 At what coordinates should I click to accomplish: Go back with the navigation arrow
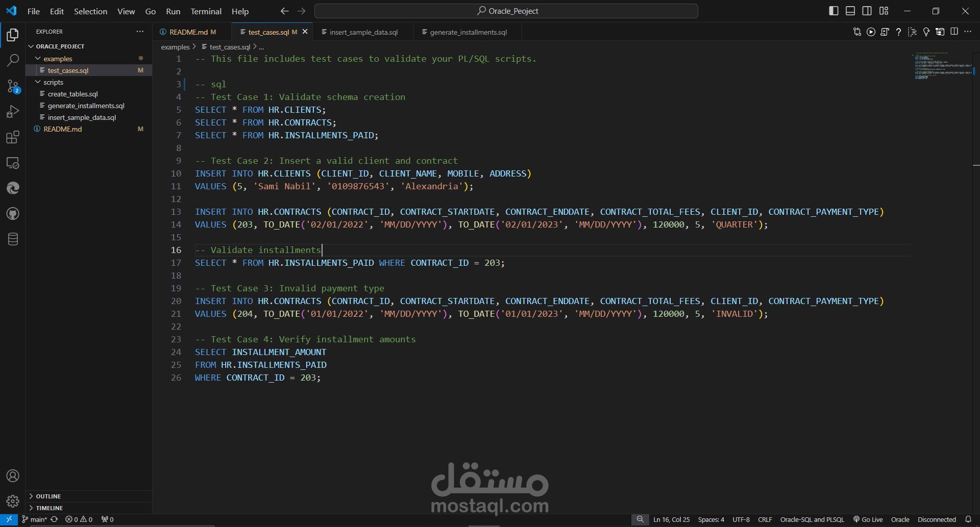click(284, 11)
